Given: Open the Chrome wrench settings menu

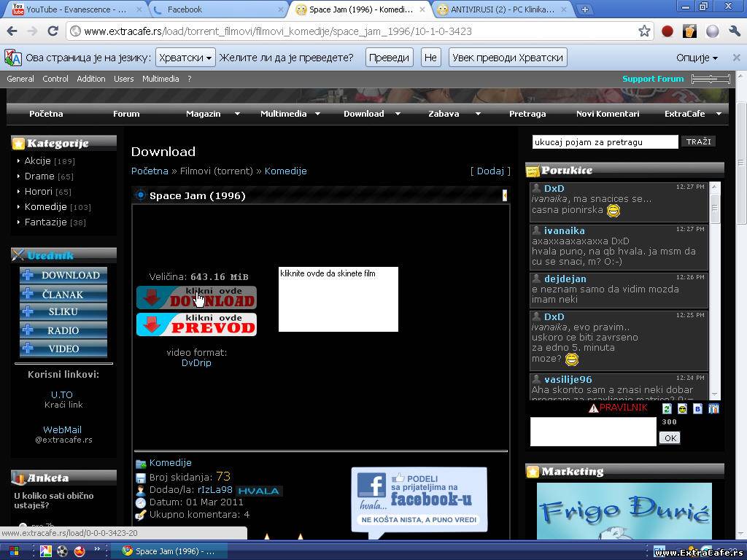Looking at the screenshot, I should pyautogui.click(x=734, y=31).
